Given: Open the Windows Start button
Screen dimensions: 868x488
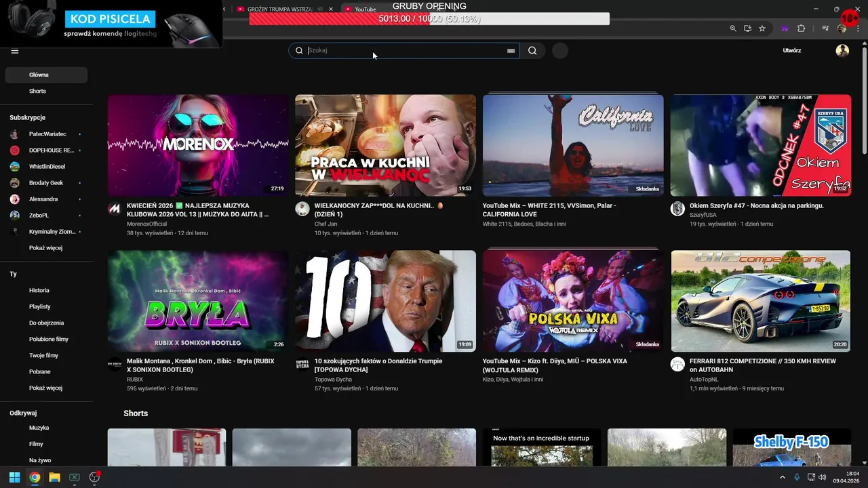Looking at the screenshot, I should click(x=14, y=477).
